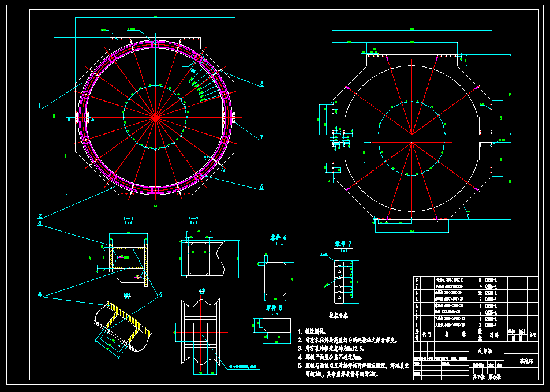
Task: Select the 反力架 text in the title block
Action: [485, 350]
